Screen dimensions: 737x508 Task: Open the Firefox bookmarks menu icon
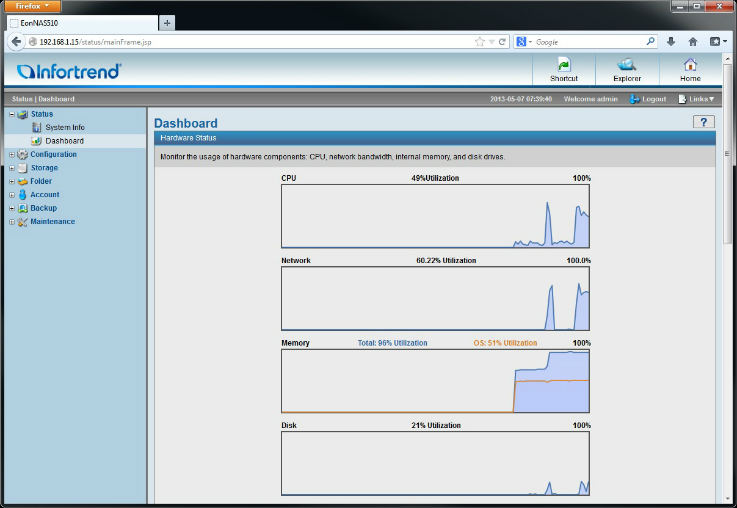coord(718,41)
